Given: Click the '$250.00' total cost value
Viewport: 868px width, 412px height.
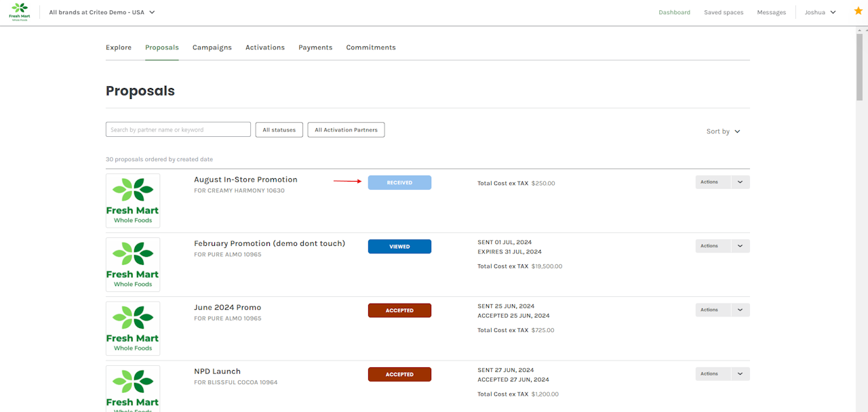Looking at the screenshot, I should pyautogui.click(x=543, y=183).
